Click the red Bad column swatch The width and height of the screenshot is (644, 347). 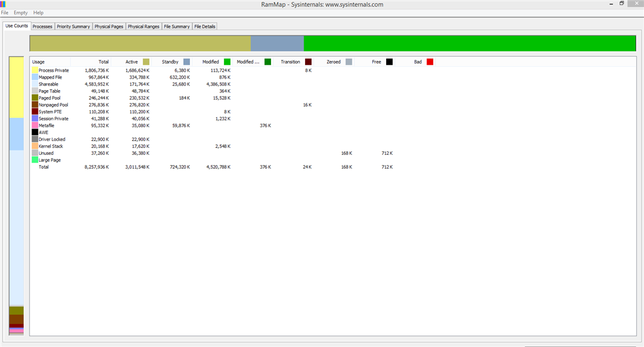(430, 62)
